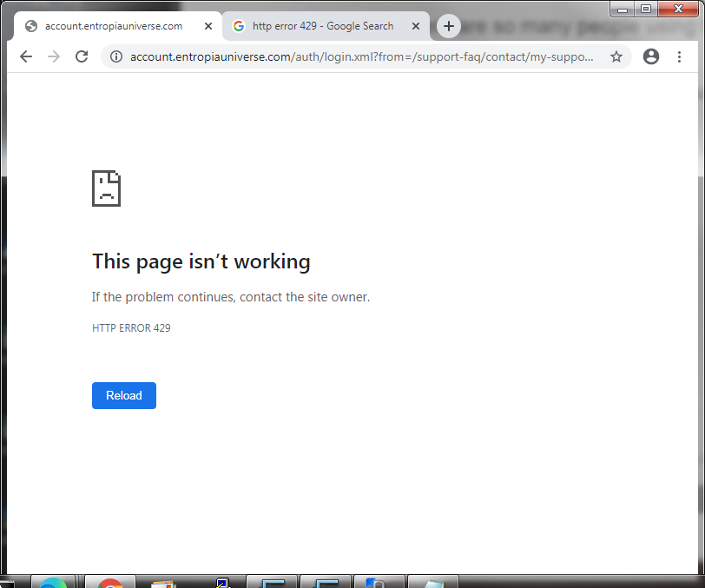The height and width of the screenshot is (588, 705).
Task: Open the Chrome profile avatar icon
Action: click(651, 56)
